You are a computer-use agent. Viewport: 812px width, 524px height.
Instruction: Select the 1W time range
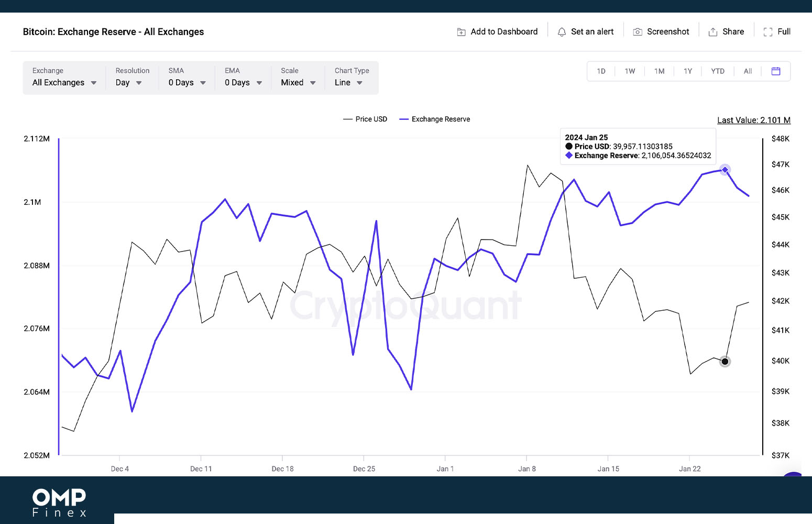(630, 71)
